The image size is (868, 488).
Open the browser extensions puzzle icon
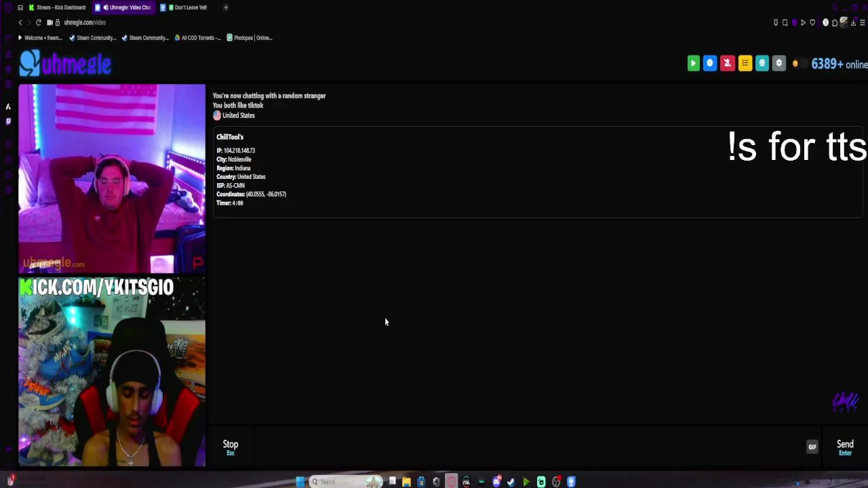[835, 22]
